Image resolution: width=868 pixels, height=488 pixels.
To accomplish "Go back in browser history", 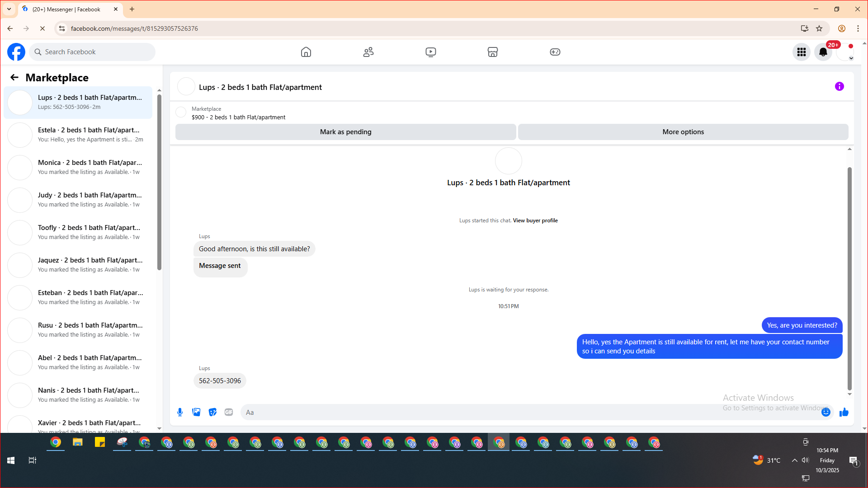I will (x=10, y=28).
